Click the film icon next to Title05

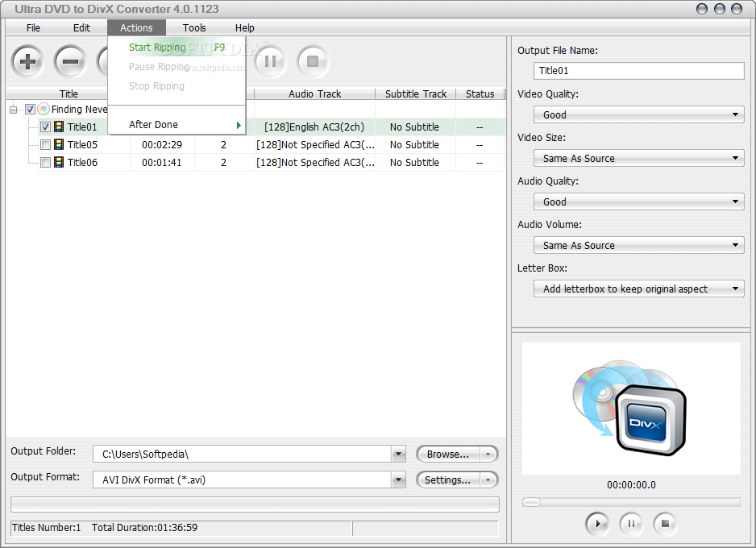59,144
